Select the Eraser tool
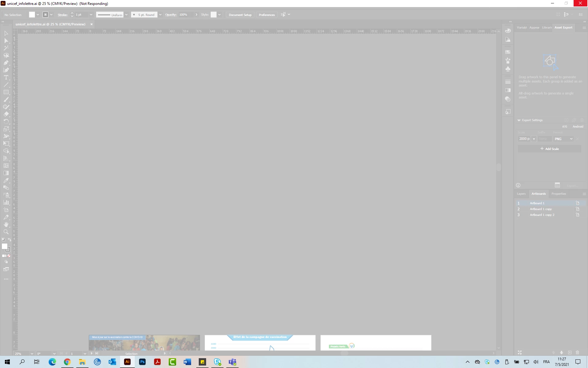This screenshot has height=368, width=588. click(x=6, y=114)
